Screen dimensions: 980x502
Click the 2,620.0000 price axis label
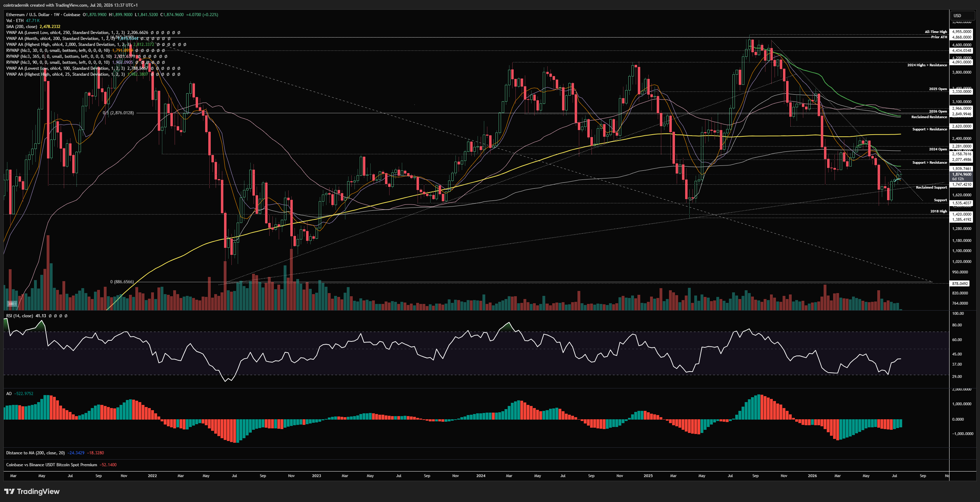961,126
